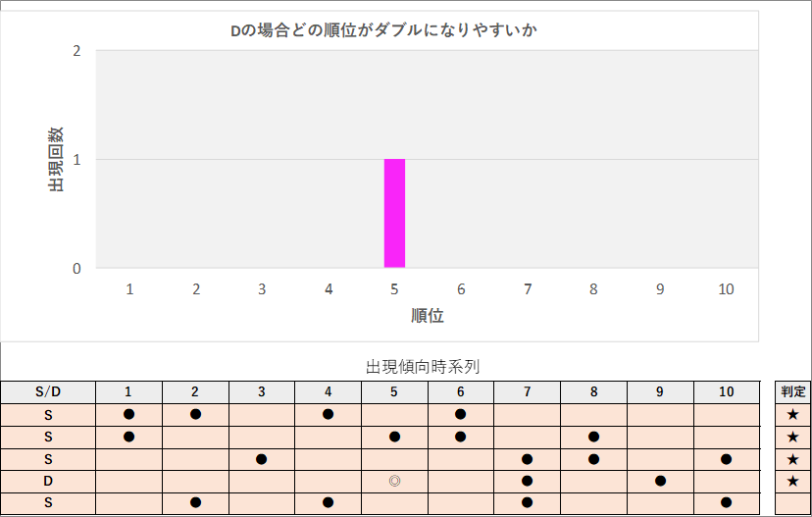Click the y-axis value 2 label

tap(76, 51)
